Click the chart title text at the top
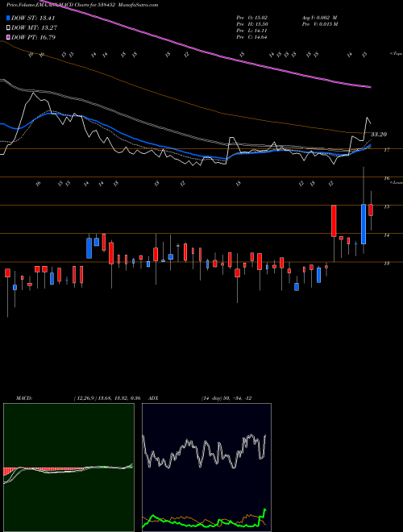The width and height of the screenshot is (403, 532). pos(82,5)
